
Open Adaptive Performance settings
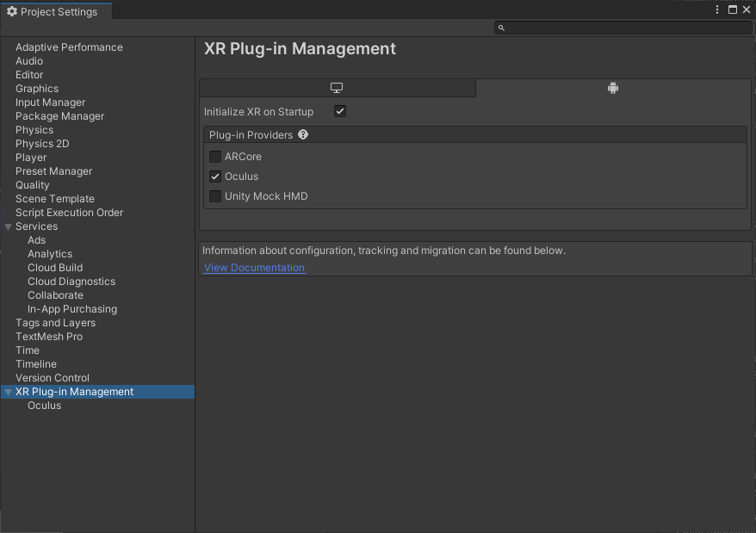click(x=69, y=47)
